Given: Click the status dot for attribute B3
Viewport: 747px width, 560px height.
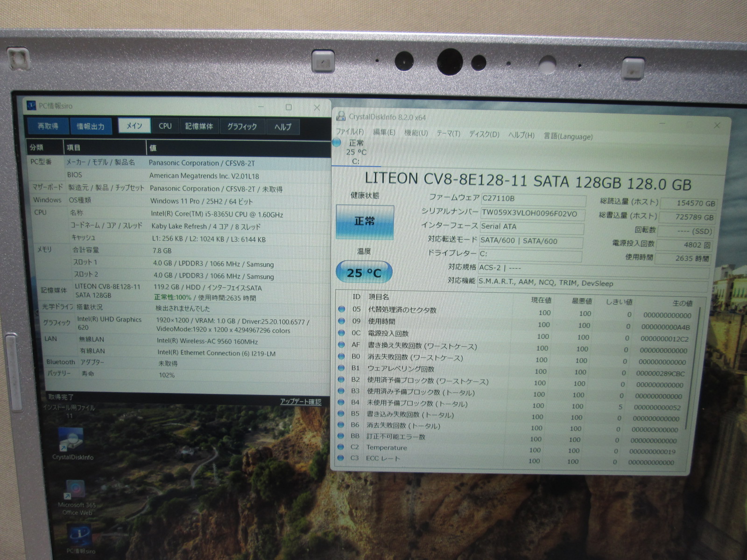Looking at the screenshot, I should coord(341,391).
